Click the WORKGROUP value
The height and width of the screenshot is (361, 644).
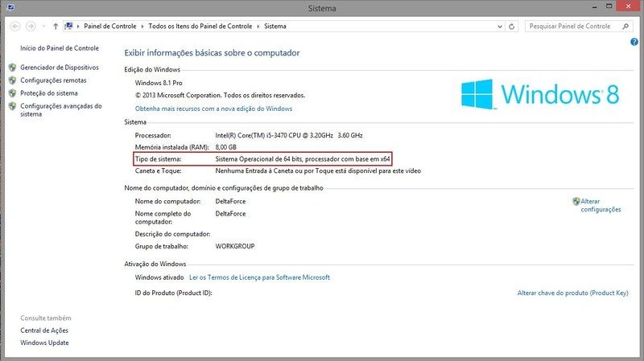pyautogui.click(x=235, y=246)
